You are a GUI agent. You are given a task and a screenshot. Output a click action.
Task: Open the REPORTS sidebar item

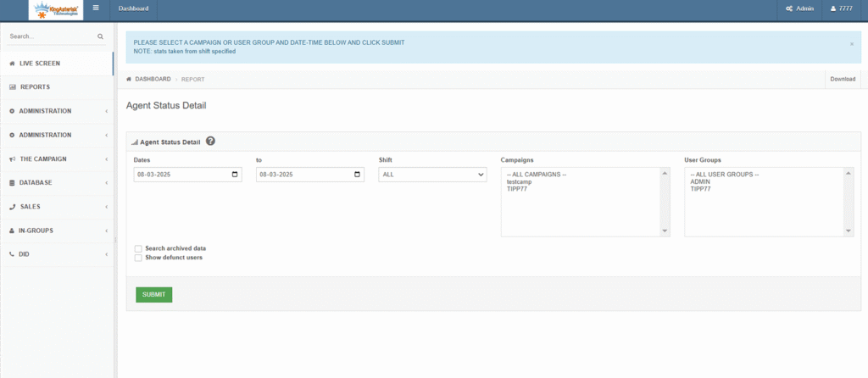coord(34,87)
